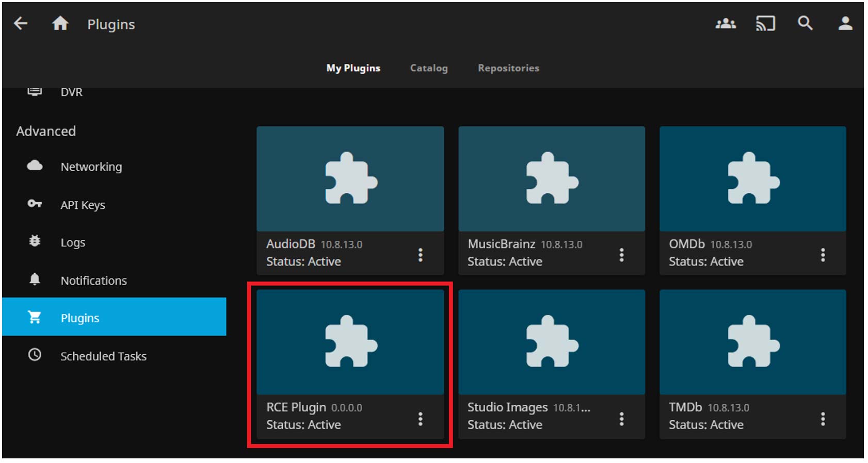This screenshot has height=463, width=868.
Task: Click the RCE Plugin name text
Action: [x=296, y=407]
